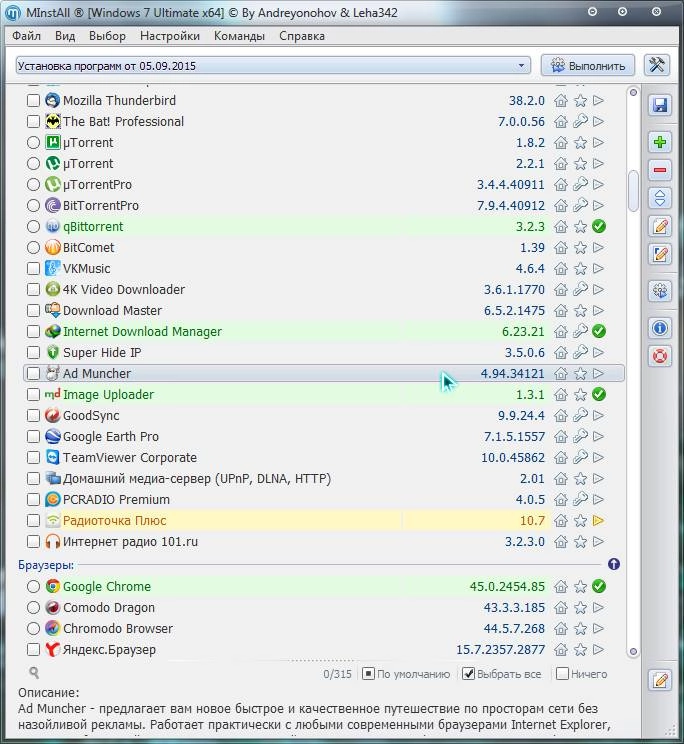Click the Интернет радио 101.ru entry
684x744 pixels.
pos(130,541)
